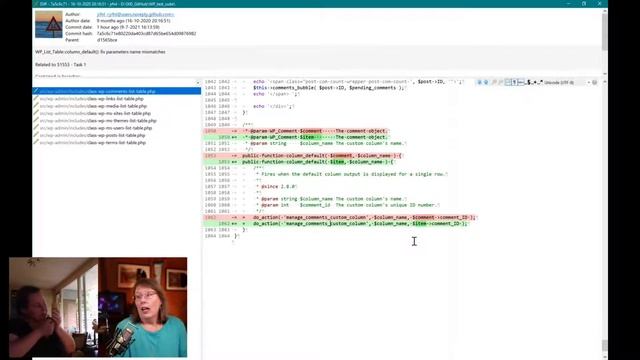Open the parent commit hash d1565bce
This screenshot has height=360, width=640.
[107, 40]
